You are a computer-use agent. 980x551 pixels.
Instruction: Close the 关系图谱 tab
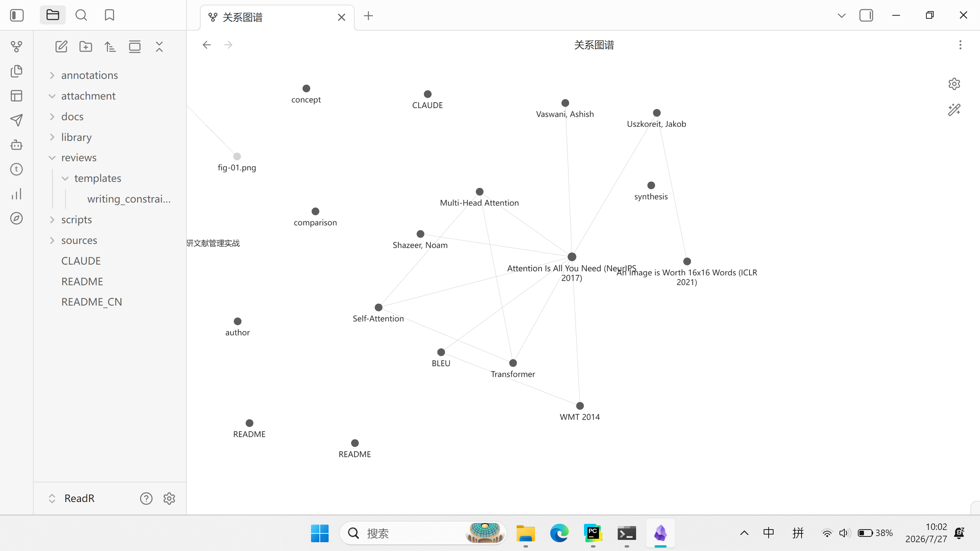[342, 17]
